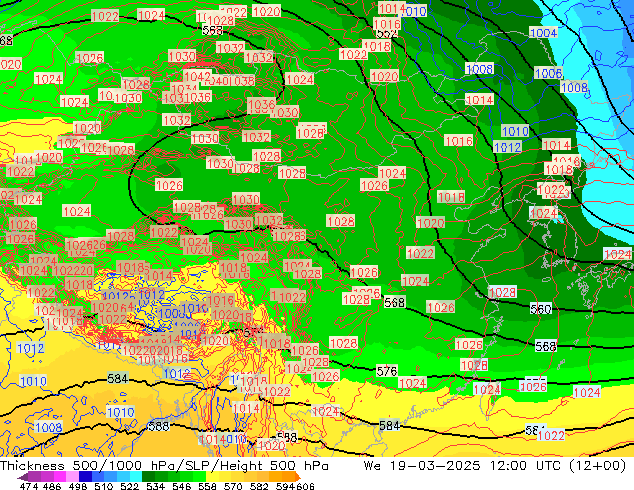Pick the darkest green legend swatch above 534

[x=148, y=477]
